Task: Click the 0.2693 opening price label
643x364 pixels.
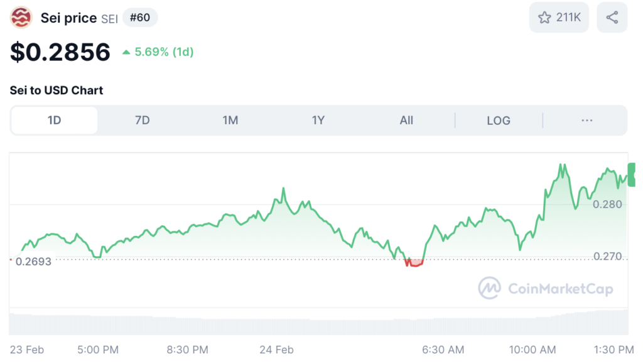Action: pos(33,262)
